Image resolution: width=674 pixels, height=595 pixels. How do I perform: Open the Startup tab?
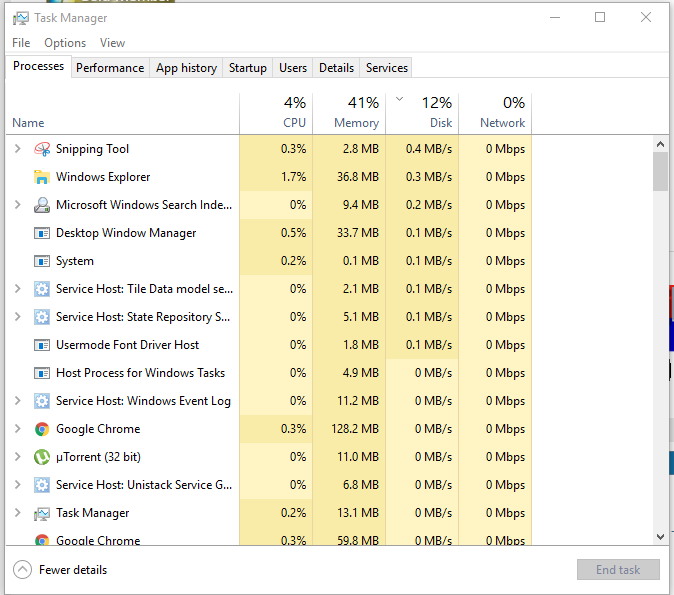tap(248, 68)
